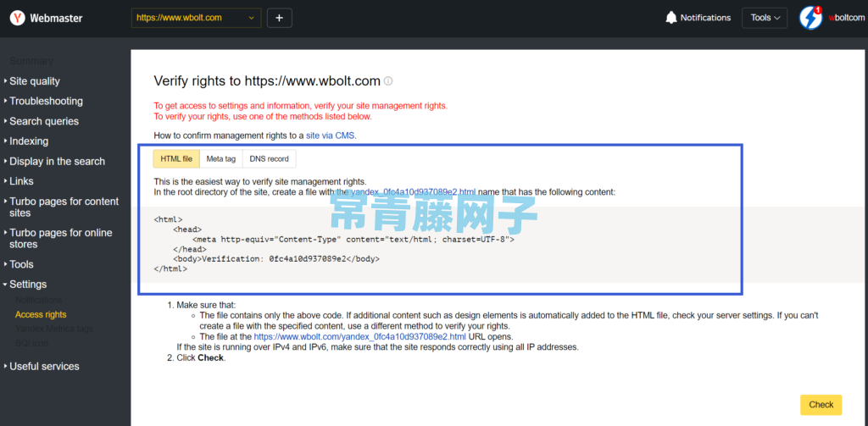This screenshot has width=868, height=426.
Task: Expand Useful services section
Action: click(44, 366)
